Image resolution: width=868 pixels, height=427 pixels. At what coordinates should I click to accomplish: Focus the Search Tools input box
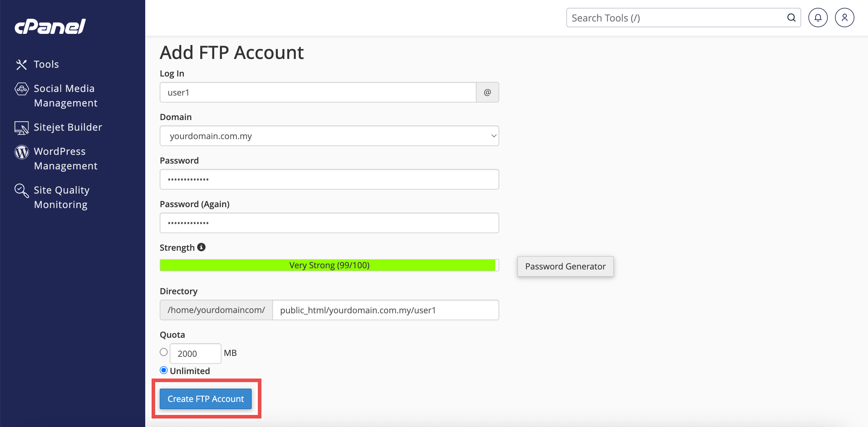[683, 18]
